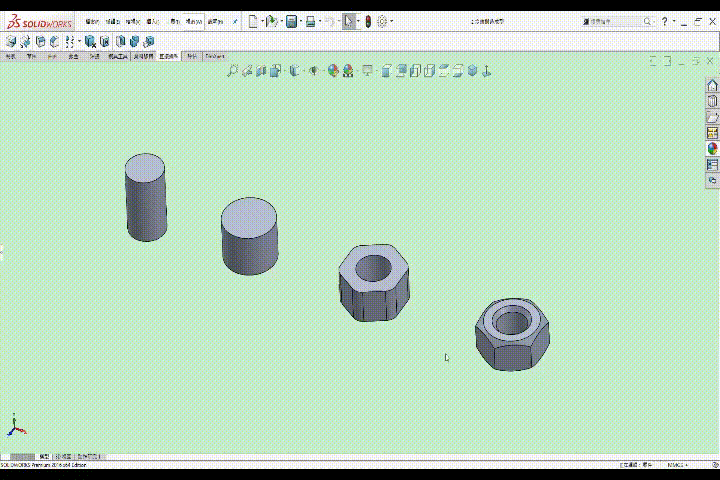Open the Appearances color ball in task pane
720x480 pixels.
coord(713,148)
